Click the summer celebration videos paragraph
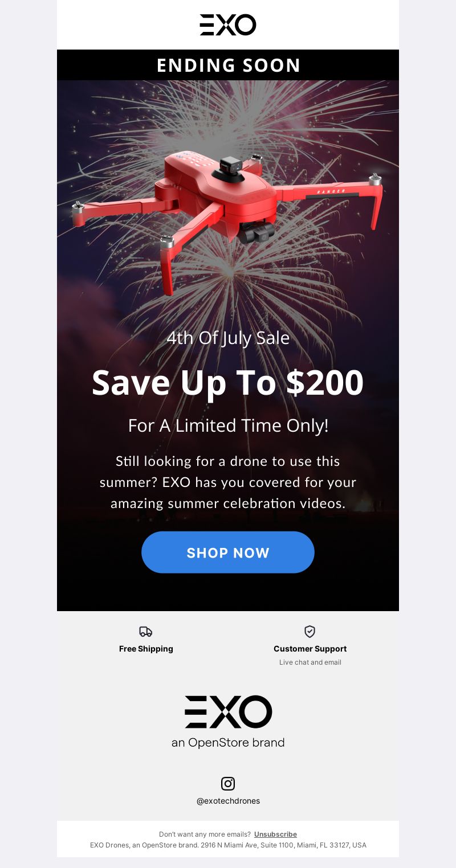The image size is (456, 868). click(228, 482)
